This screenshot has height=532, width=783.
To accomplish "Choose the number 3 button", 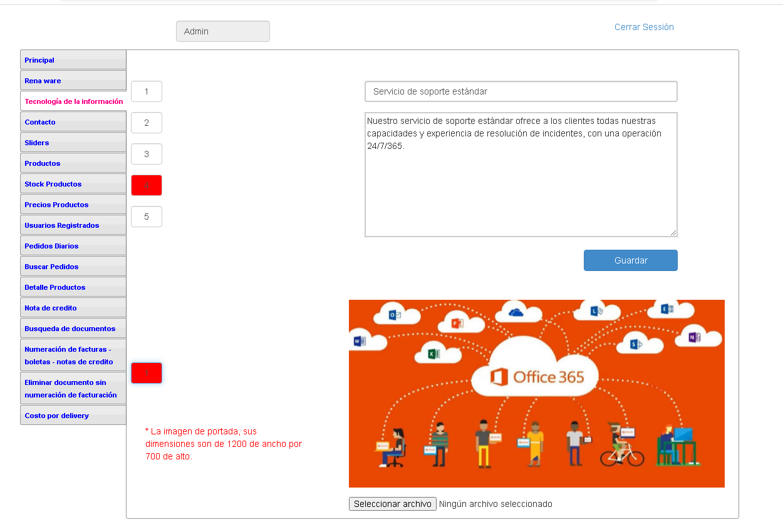I will [x=147, y=154].
